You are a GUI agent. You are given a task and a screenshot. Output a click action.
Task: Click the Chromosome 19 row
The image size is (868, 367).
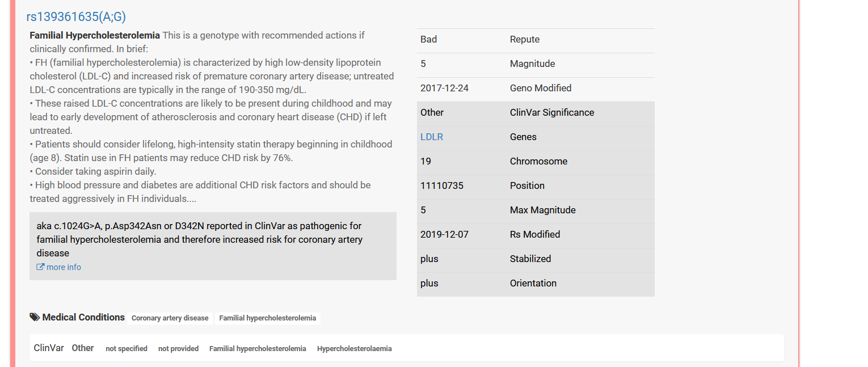[536, 162]
